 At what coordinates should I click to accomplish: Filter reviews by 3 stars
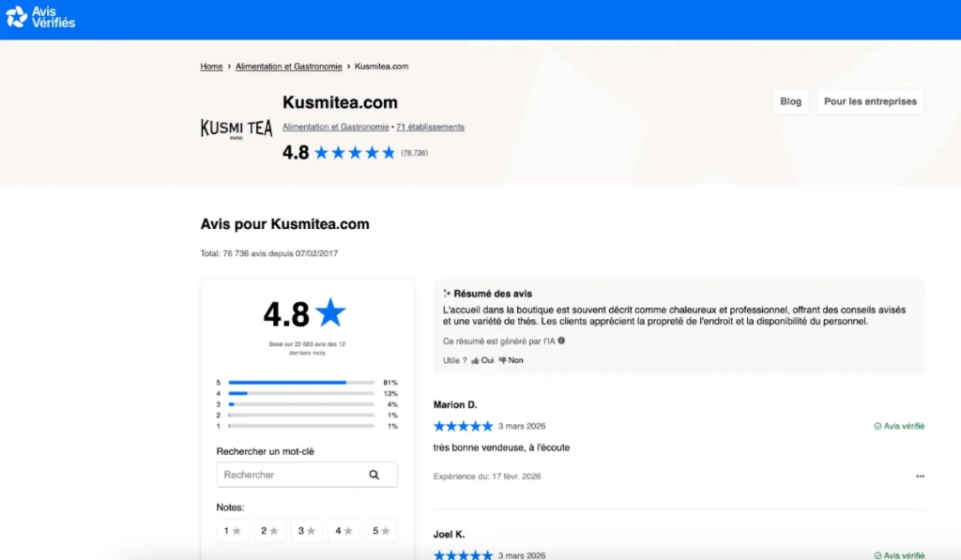[x=307, y=531]
